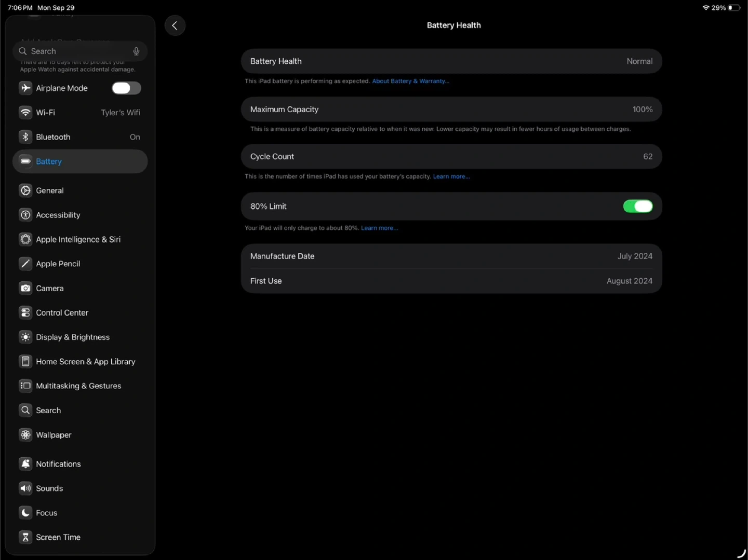Select Battery in the sidebar

pyautogui.click(x=49, y=162)
